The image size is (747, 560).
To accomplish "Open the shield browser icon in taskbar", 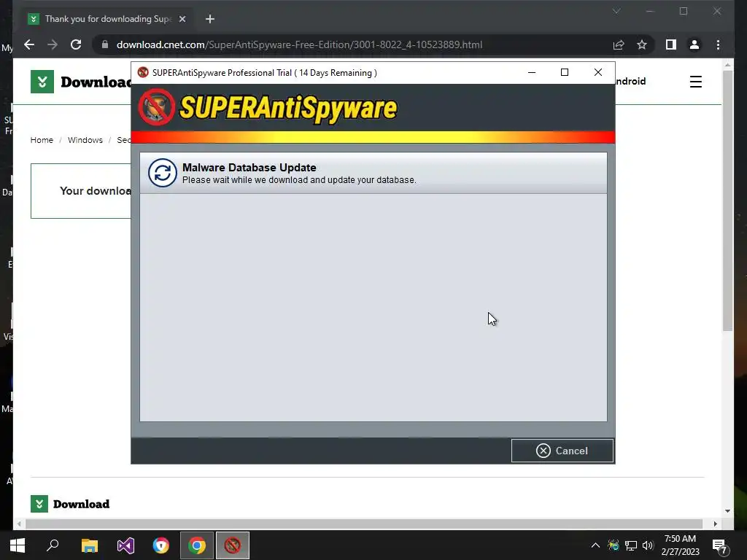I will (x=161, y=545).
